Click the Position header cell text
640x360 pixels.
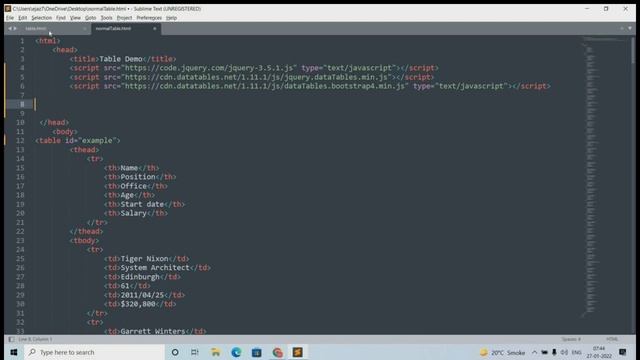click(138, 177)
